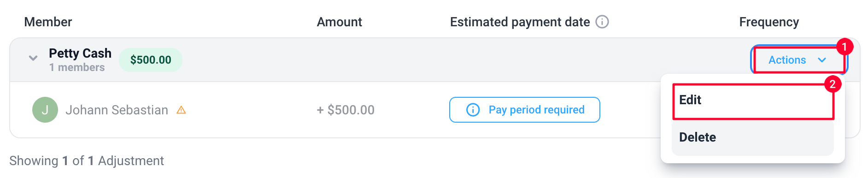868x178 pixels.
Task: Click info icon beside Estimated payment date
Action: [x=602, y=22]
